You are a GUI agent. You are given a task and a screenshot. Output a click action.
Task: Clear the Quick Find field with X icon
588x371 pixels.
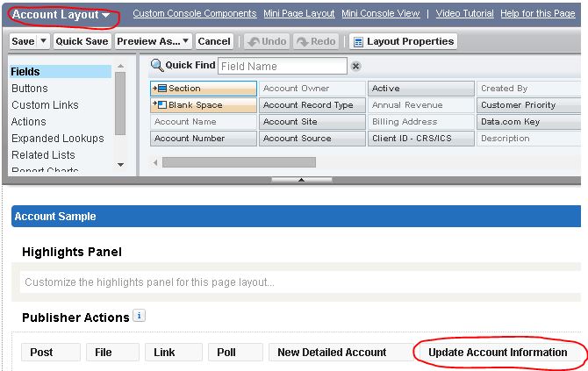pos(355,67)
